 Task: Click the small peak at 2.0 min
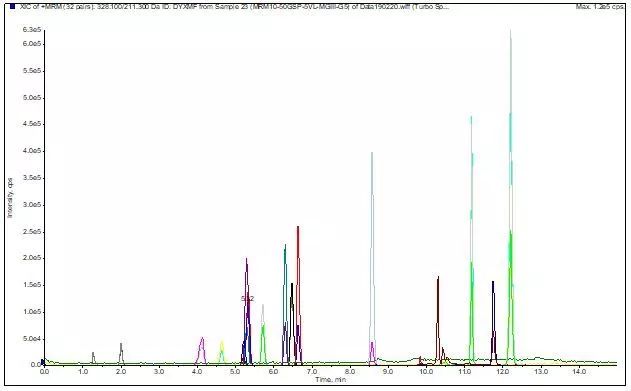121,353
